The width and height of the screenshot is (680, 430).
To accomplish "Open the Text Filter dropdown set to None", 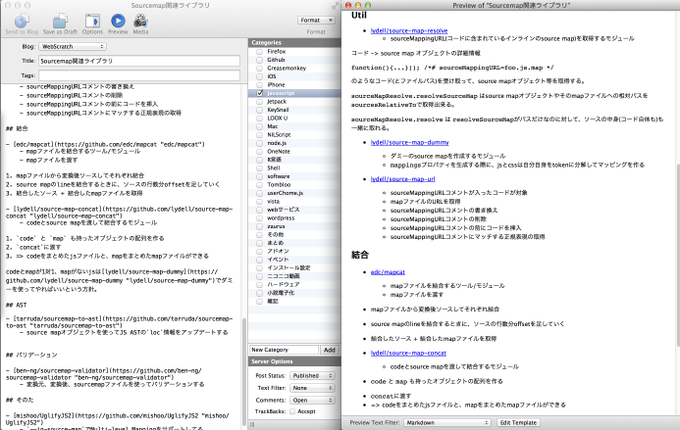I will point(312,388).
